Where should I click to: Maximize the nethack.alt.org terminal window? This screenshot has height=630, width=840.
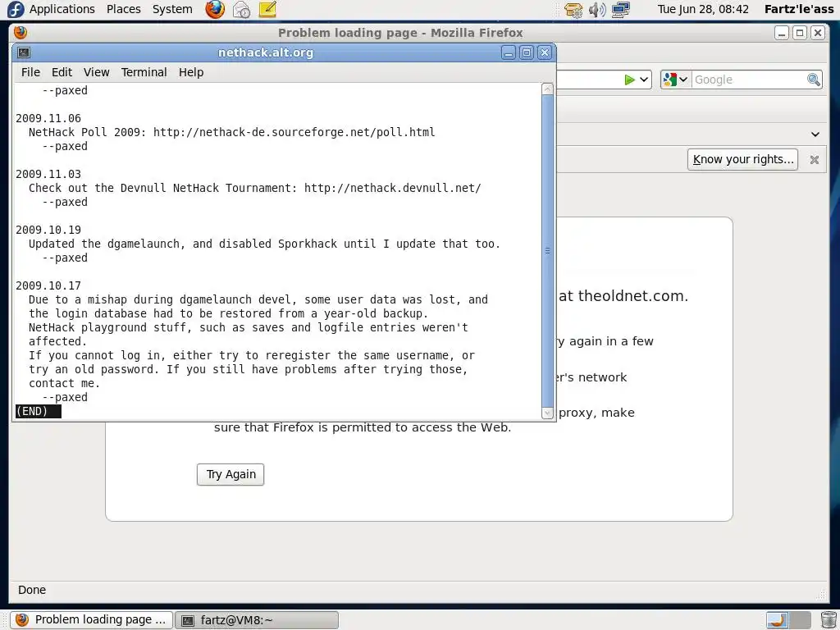click(527, 52)
